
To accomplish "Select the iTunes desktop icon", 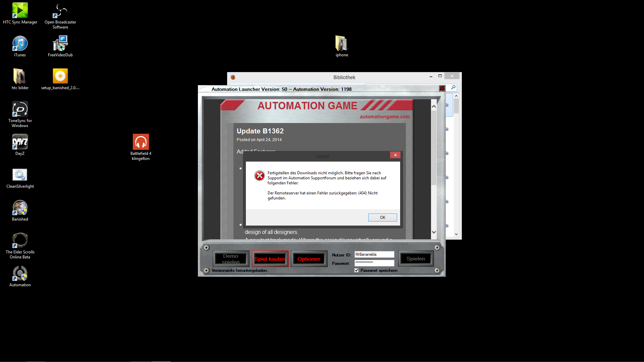I will [x=20, y=46].
